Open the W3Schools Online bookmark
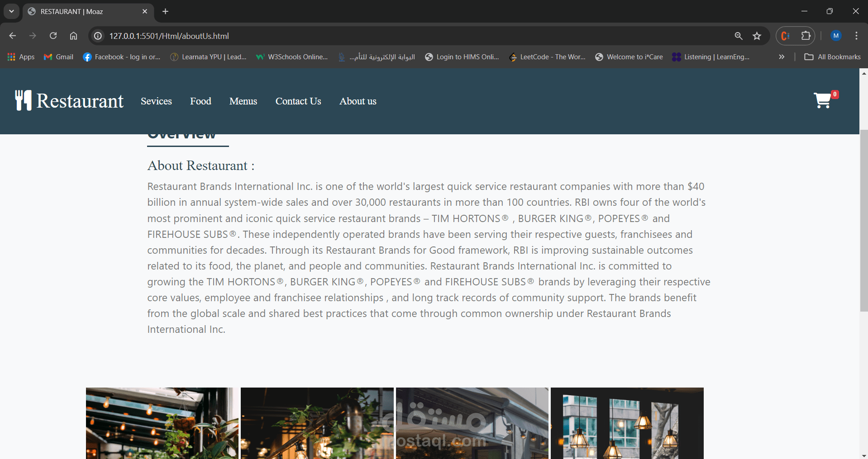 click(292, 57)
